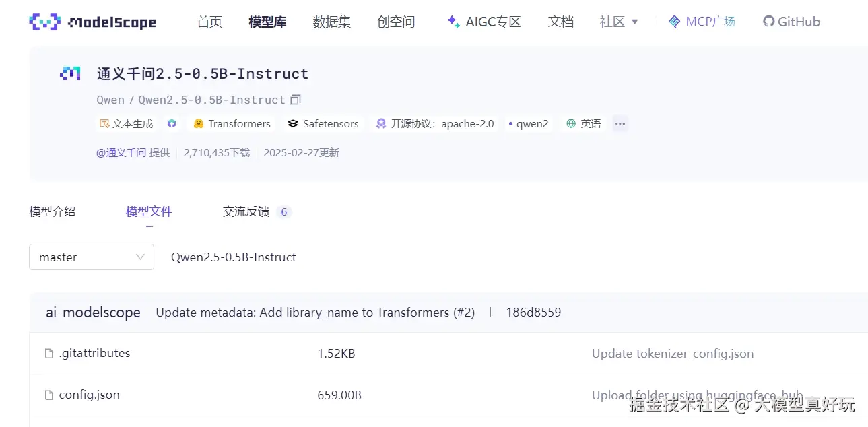This screenshot has width=868, height=427.
Task: Click the AIGC sparkle icon
Action: tap(453, 22)
